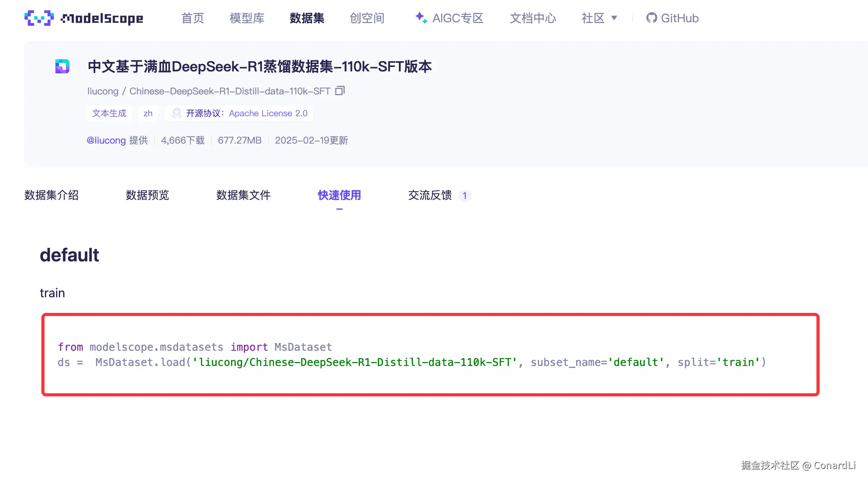This screenshot has height=483, width=868.
Task: Copy the dataset path with copy icon
Action: pos(340,91)
